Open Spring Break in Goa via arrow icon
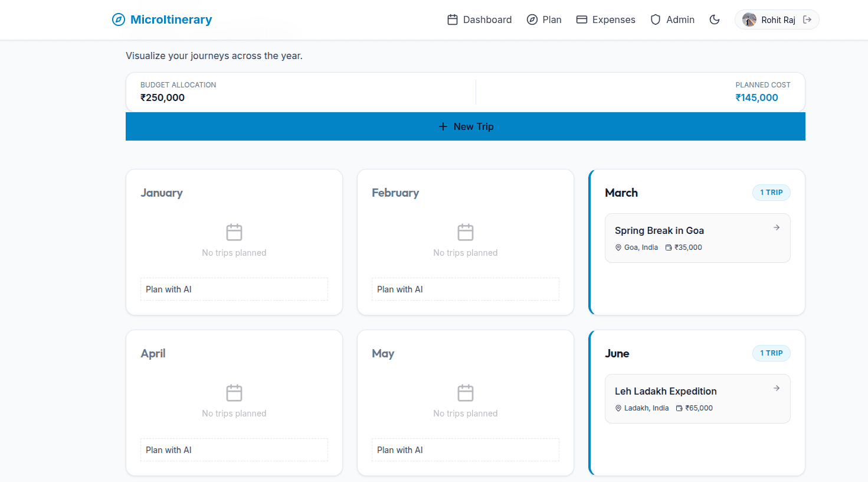The height and width of the screenshot is (482, 868). click(x=776, y=227)
